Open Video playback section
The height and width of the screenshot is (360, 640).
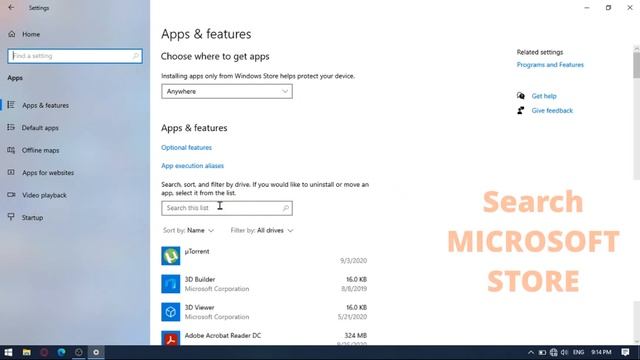(44, 195)
